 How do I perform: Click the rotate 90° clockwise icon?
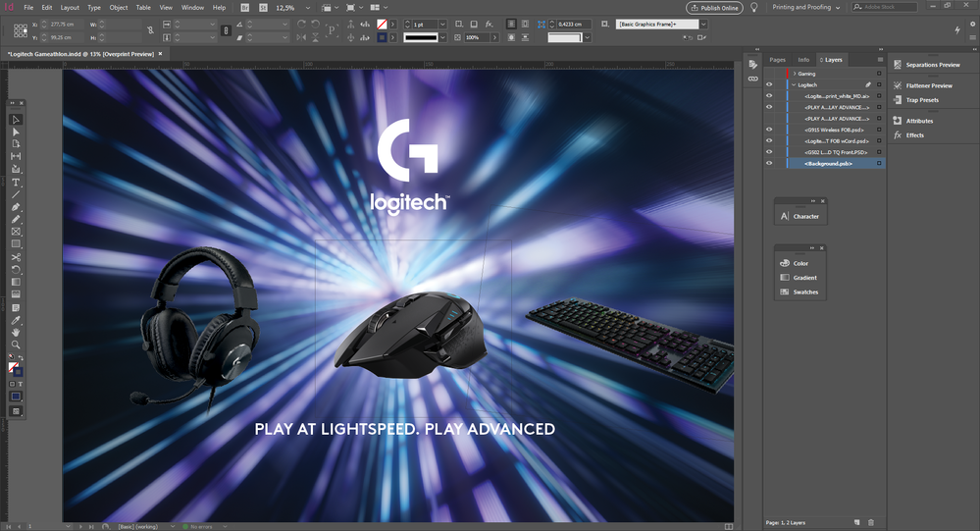(x=301, y=24)
